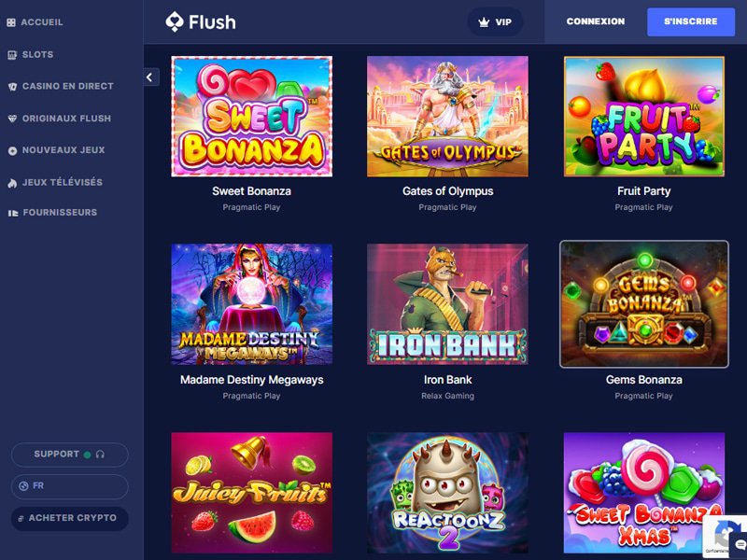Viewport: 747px width, 560px height.
Task: Open the Reactoonz 2 game thumbnail
Action: (x=447, y=493)
